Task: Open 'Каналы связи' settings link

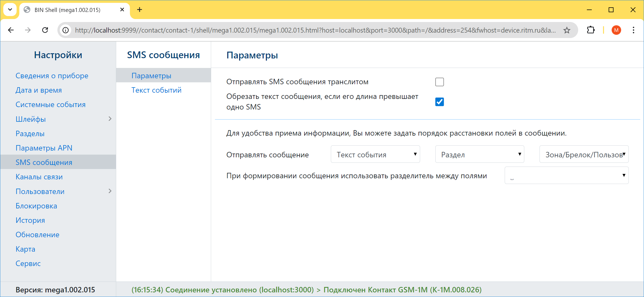Action: pyautogui.click(x=39, y=177)
